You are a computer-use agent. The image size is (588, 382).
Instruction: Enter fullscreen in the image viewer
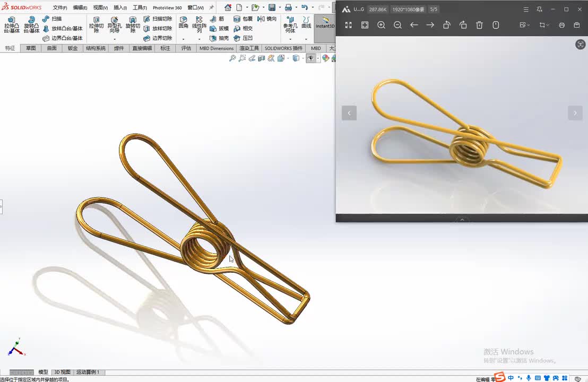348,25
